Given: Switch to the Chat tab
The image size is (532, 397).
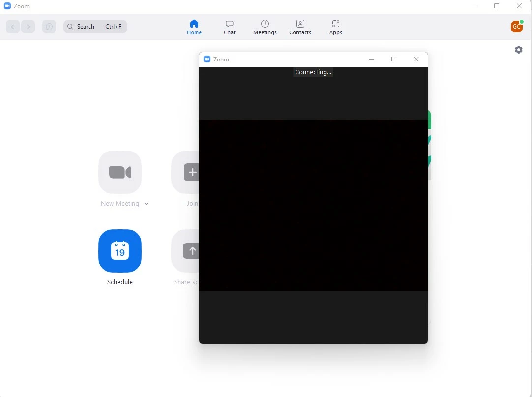Looking at the screenshot, I should [x=229, y=27].
